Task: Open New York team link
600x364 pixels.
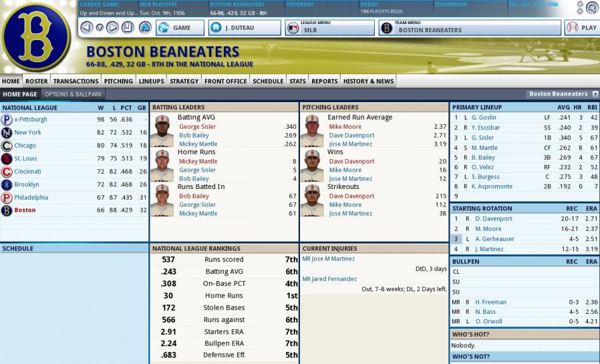Action: [27, 133]
